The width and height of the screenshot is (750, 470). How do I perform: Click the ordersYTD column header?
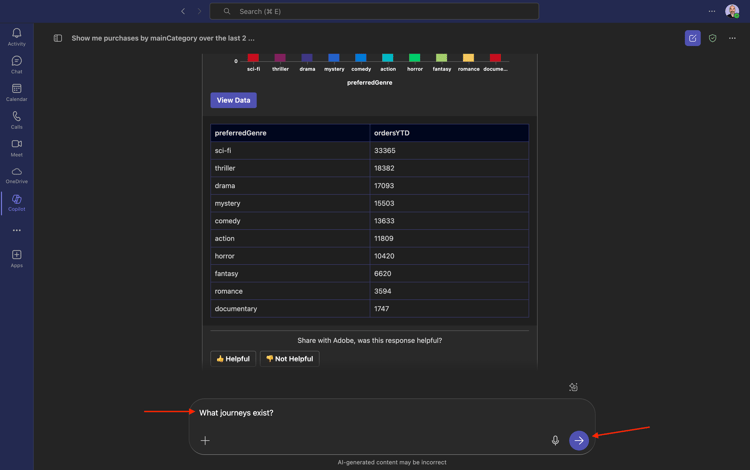tap(449, 133)
